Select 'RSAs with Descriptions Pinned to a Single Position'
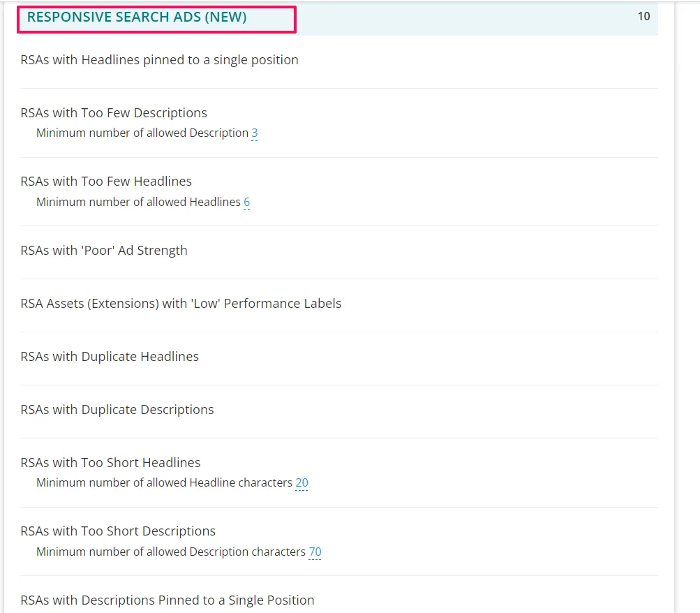 tap(167, 600)
